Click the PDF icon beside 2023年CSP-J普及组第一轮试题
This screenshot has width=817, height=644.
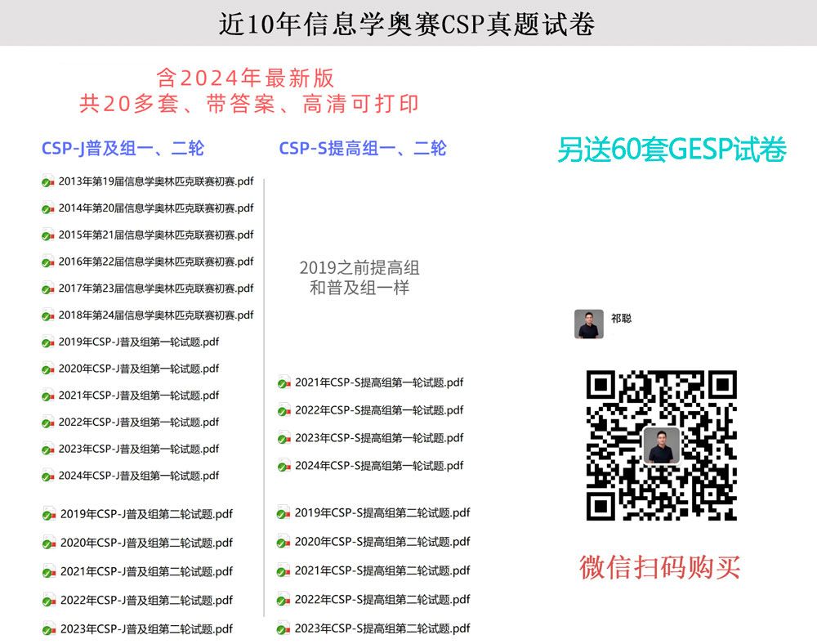[48, 449]
